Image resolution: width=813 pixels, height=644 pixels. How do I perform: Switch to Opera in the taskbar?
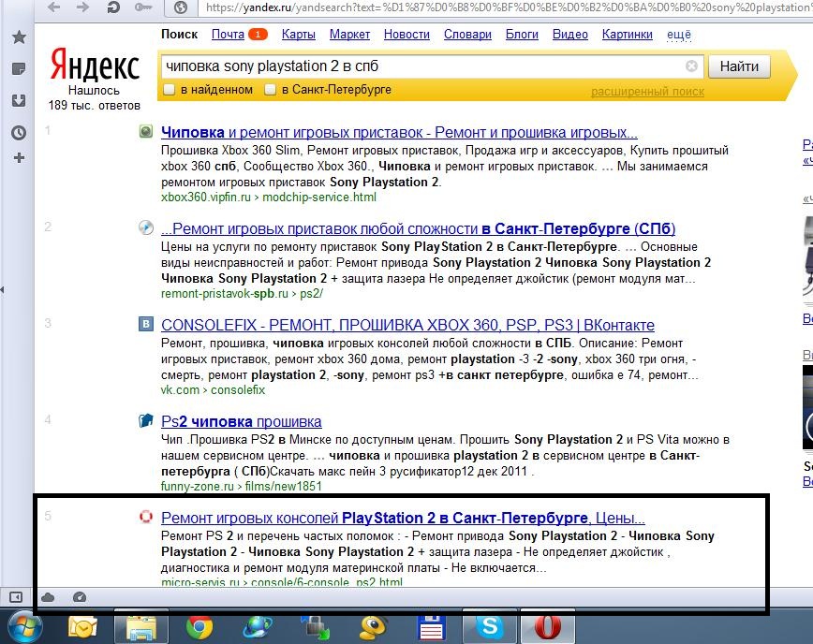click(x=548, y=627)
